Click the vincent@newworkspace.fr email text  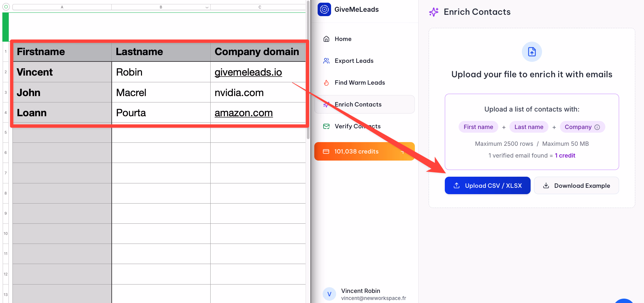click(x=373, y=298)
